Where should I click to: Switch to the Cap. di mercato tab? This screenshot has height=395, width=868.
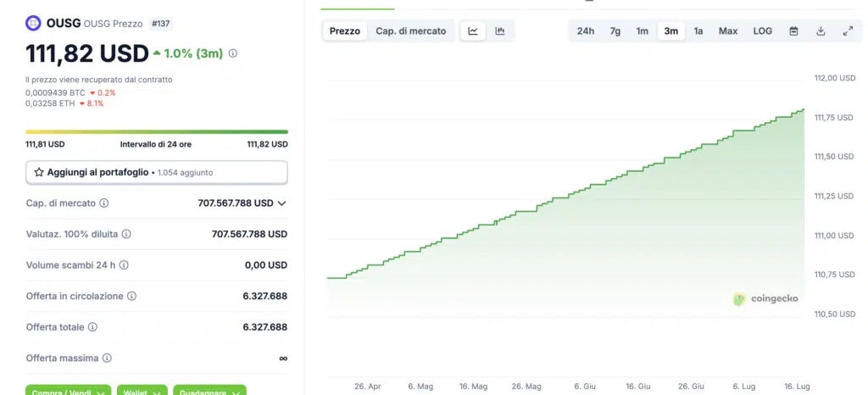click(x=410, y=31)
